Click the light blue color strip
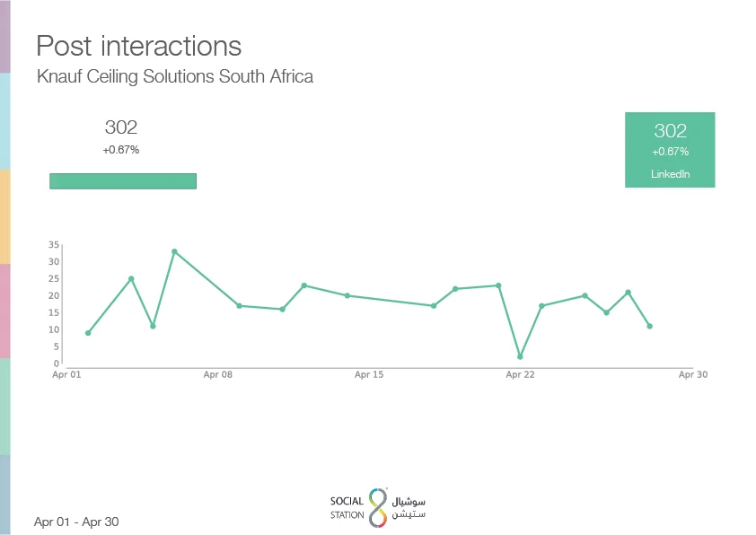Viewport: 756px width, 535px height. pyautogui.click(x=4, y=121)
